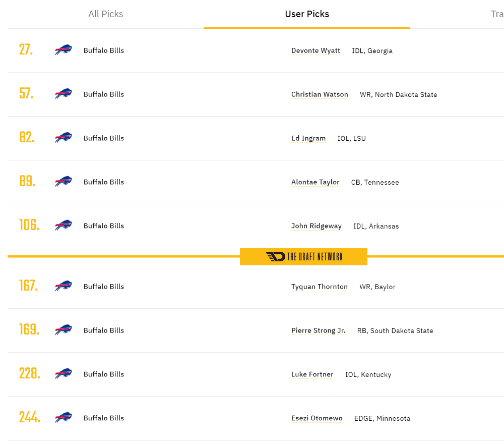
Task: Click Bills logo beside pick 244
Action: coord(64,417)
